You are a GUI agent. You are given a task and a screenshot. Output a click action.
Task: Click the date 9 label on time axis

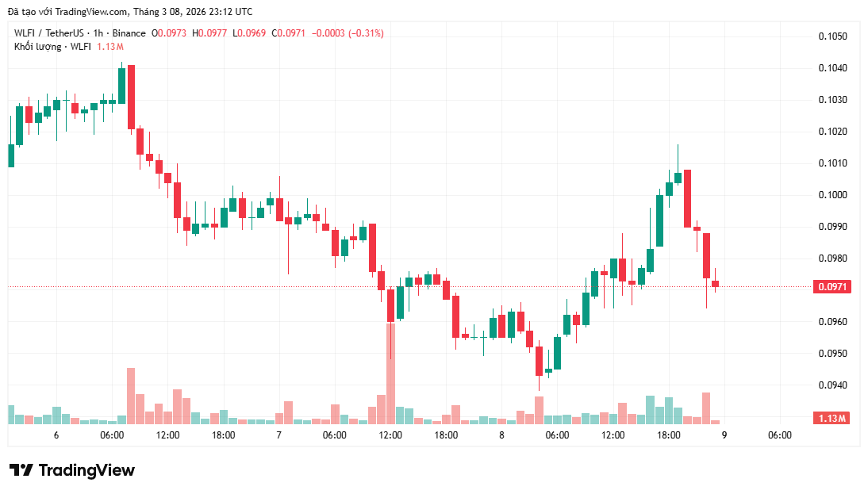(724, 435)
